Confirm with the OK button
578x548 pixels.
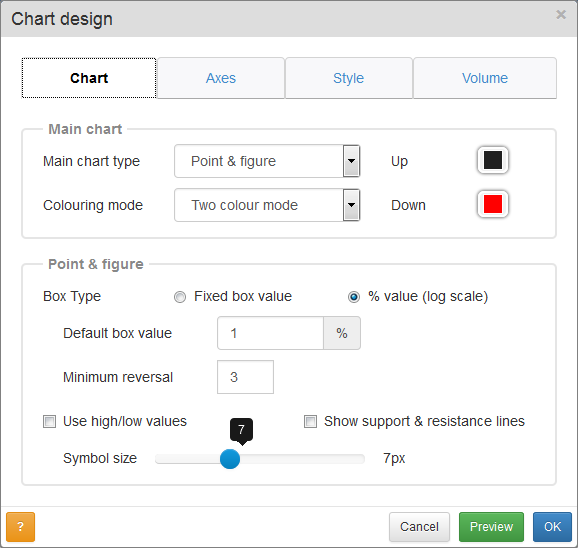(x=552, y=527)
